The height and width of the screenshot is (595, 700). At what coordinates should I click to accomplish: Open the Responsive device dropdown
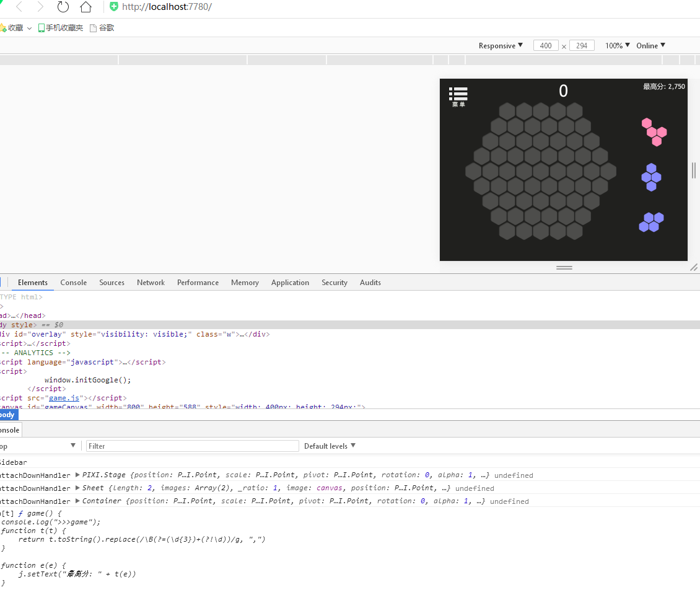point(501,46)
